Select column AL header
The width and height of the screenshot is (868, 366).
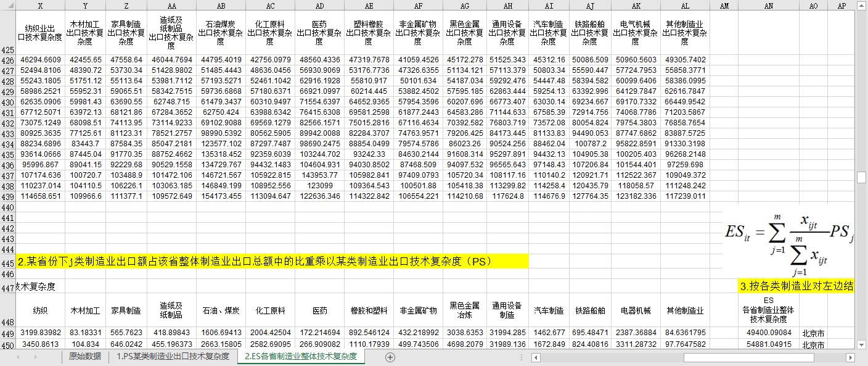684,5
